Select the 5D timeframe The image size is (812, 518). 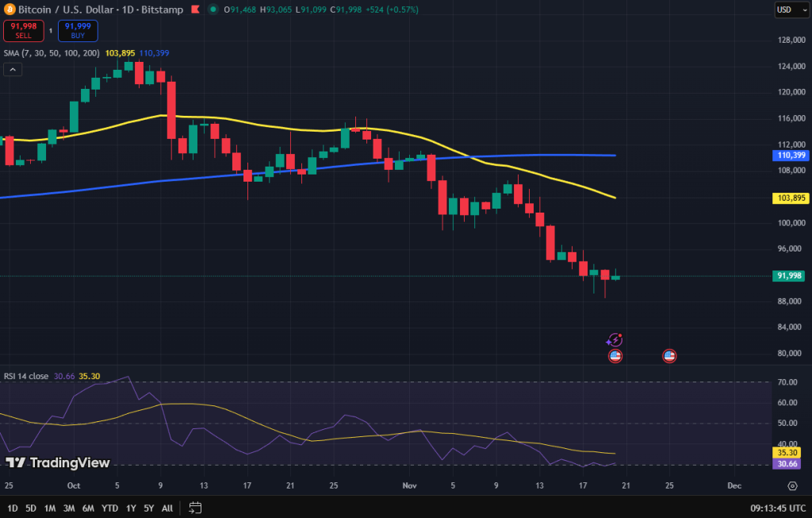30,508
